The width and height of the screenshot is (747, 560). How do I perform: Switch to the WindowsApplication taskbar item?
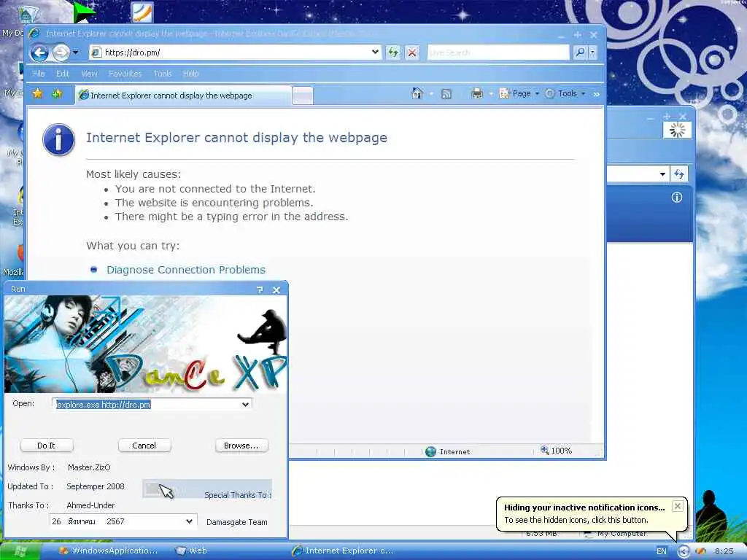tap(109, 551)
